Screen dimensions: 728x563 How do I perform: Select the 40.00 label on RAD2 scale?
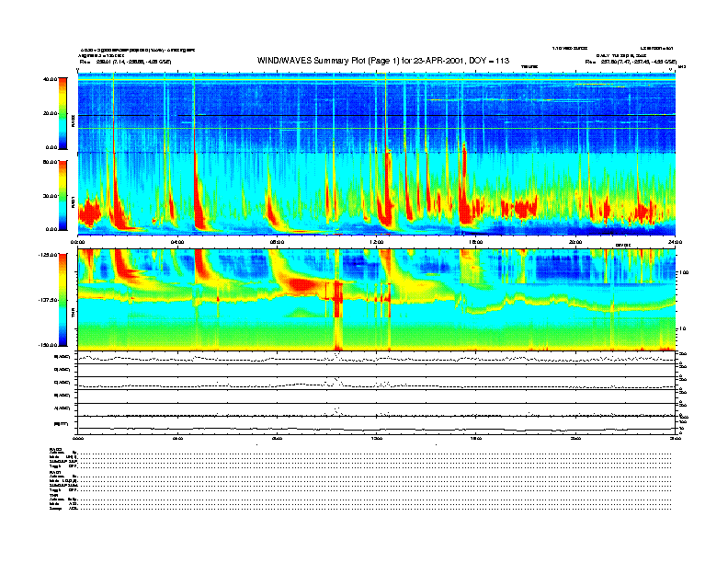[x=50, y=79]
